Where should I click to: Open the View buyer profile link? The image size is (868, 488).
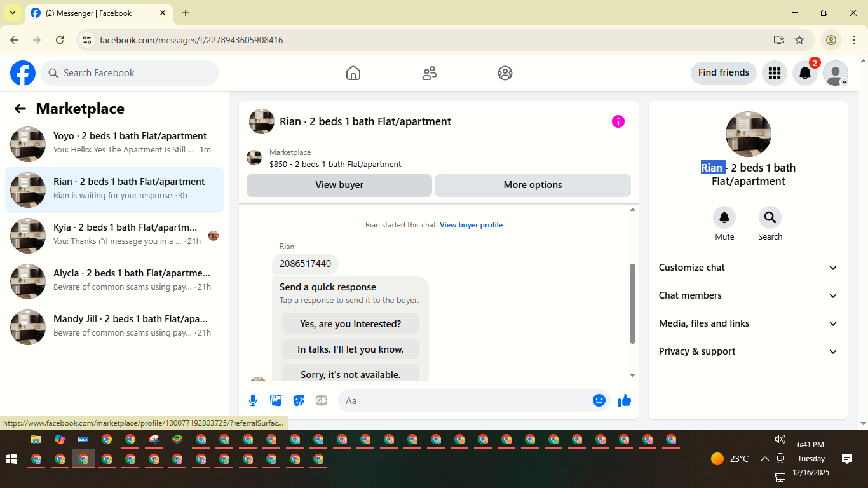pos(471,225)
